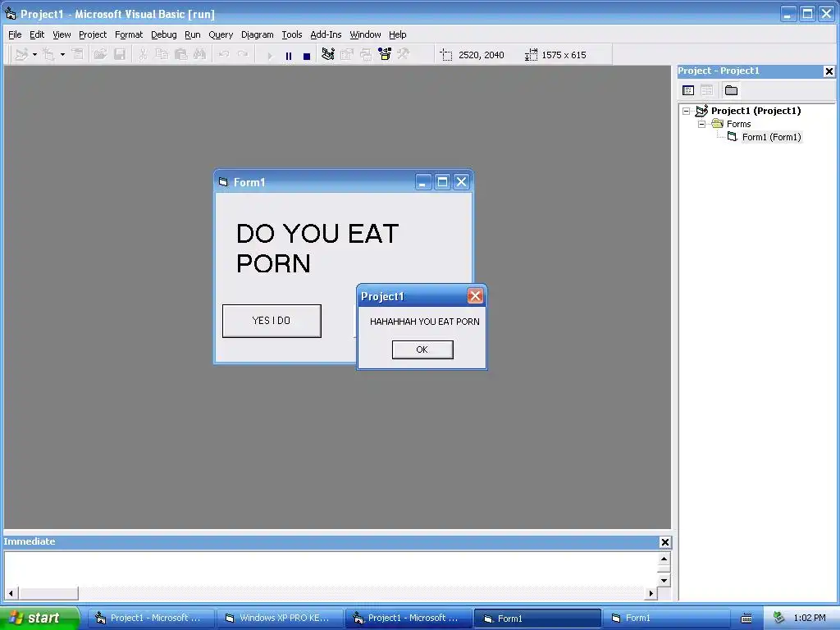Click the Save Project floppy icon
840x630 pixels.
tap(120, 55)
